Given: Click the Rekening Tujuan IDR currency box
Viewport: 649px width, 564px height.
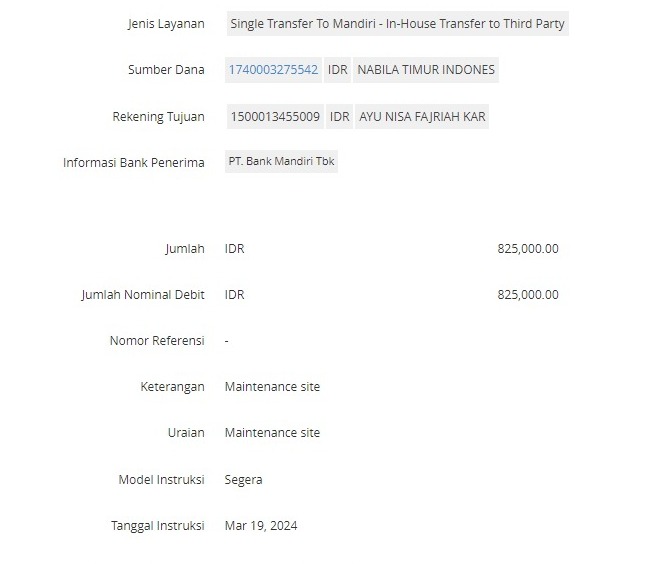Looking at the screenshot, I should pyautogui.click(x=339, y=117).
